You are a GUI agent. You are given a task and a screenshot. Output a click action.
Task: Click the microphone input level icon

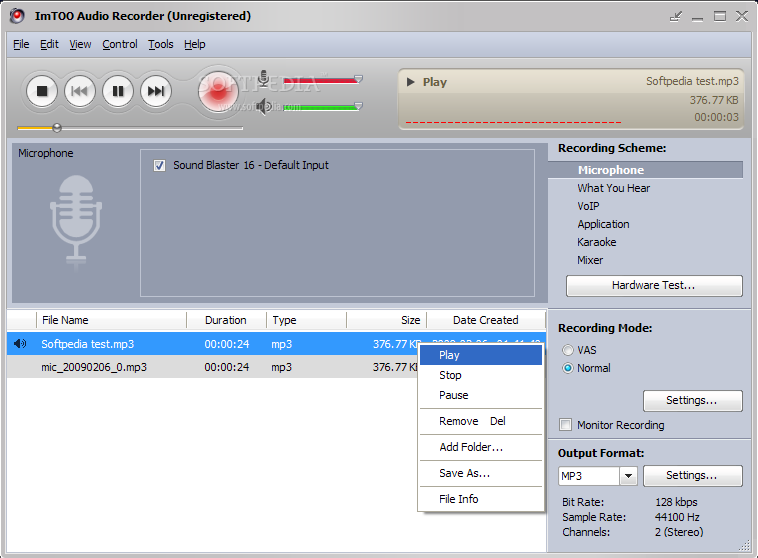(263, 78)
